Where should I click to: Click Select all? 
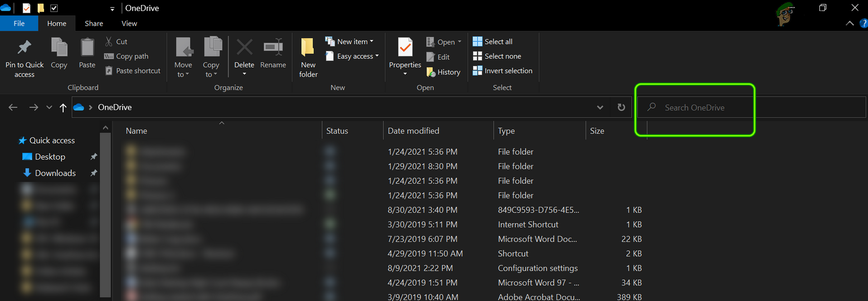tap(493, 42)
